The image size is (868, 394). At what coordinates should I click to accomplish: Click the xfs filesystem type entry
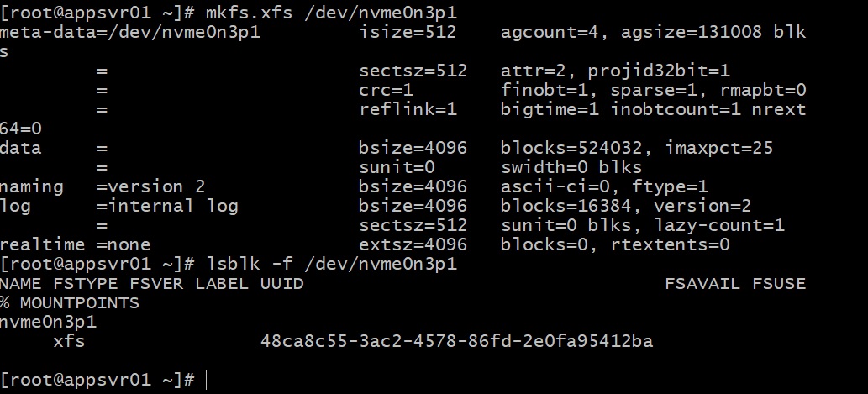[69, 341]
